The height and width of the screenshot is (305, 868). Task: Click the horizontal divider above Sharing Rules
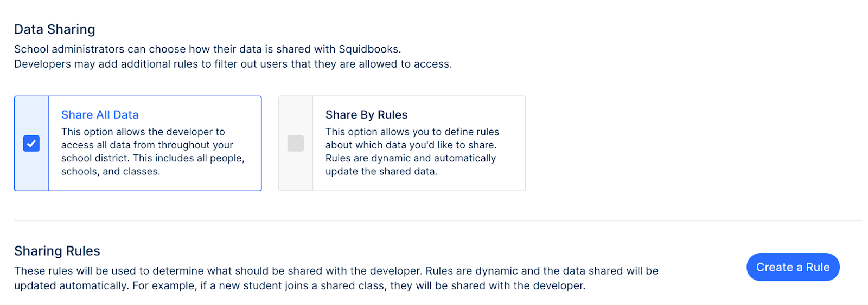point(438,220)
